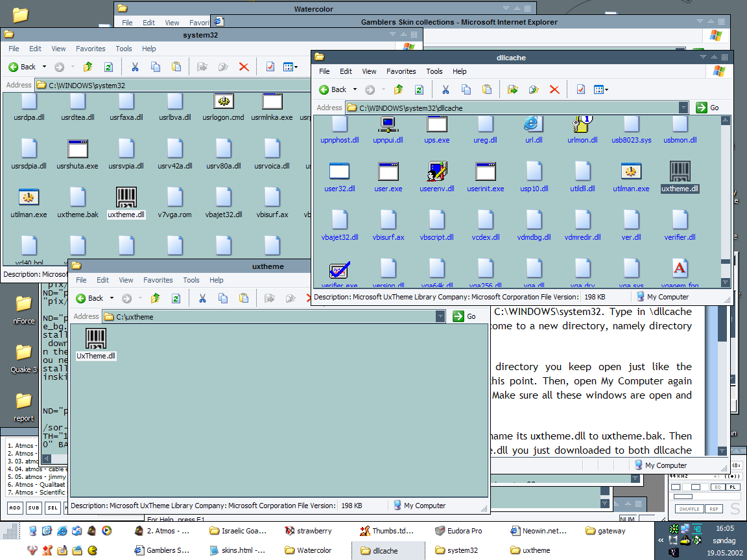The width and height of the screenshot is (747, 560).
Task: Click the ADD button in Winamp playlist
Action: [x=15, y=507]
